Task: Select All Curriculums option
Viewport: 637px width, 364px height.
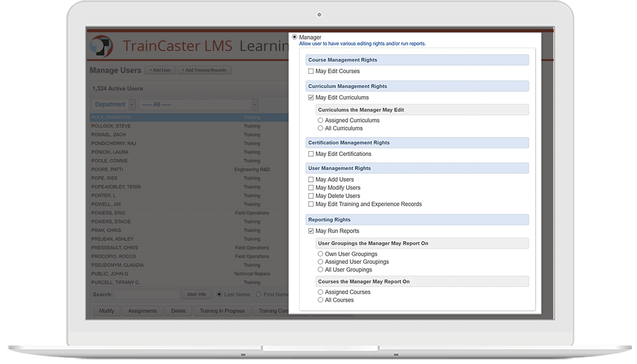Action: coord(320,128)
